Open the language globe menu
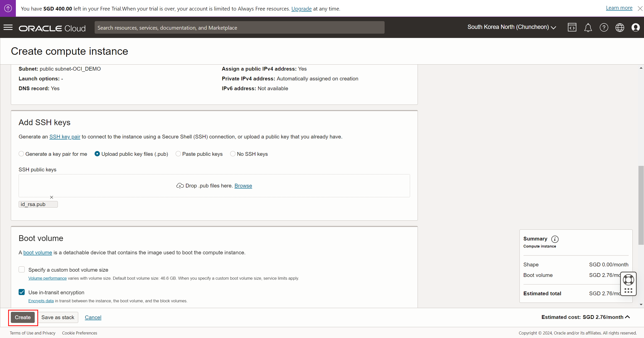Screen dimensions: 644x338 tap(620, 27)
